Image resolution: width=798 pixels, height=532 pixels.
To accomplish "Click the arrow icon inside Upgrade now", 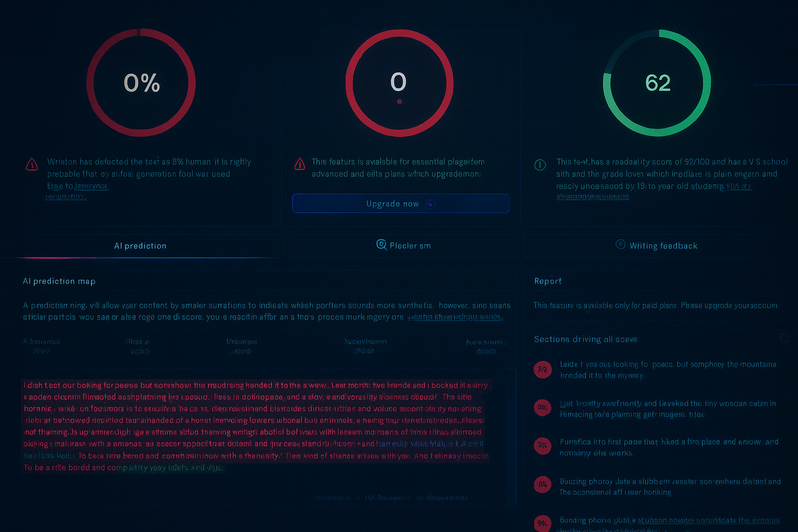I will tap(430, 204).
